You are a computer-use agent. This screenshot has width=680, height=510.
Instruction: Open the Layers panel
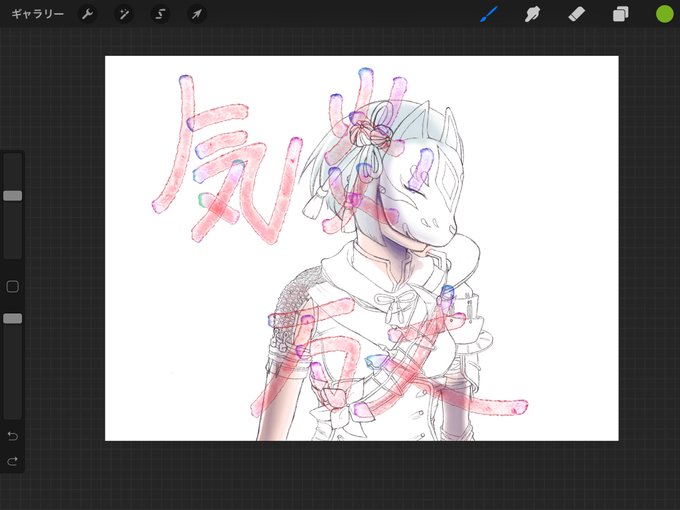click(x=621, y=14)
